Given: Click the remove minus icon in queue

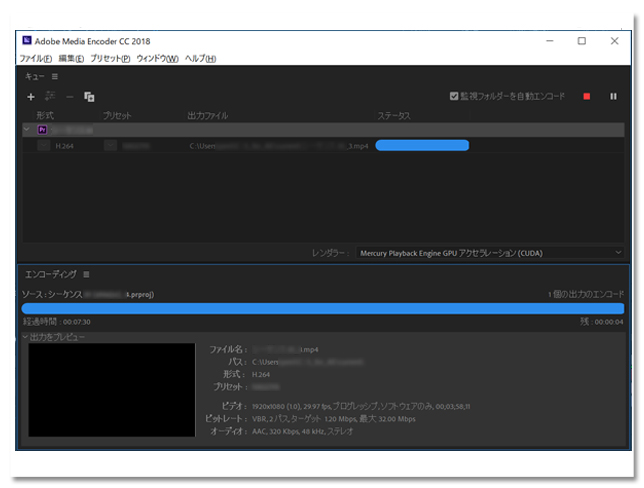Looking at the screenshot, I should [x=69, y=97].
